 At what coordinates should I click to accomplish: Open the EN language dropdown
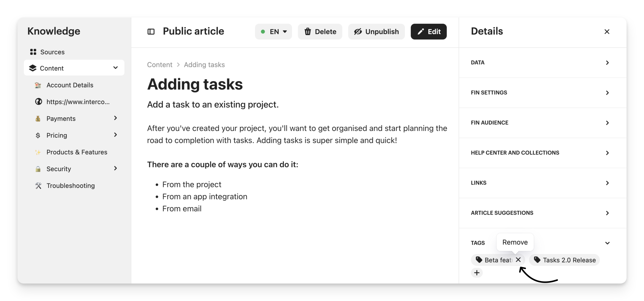[x=273, y=32]
